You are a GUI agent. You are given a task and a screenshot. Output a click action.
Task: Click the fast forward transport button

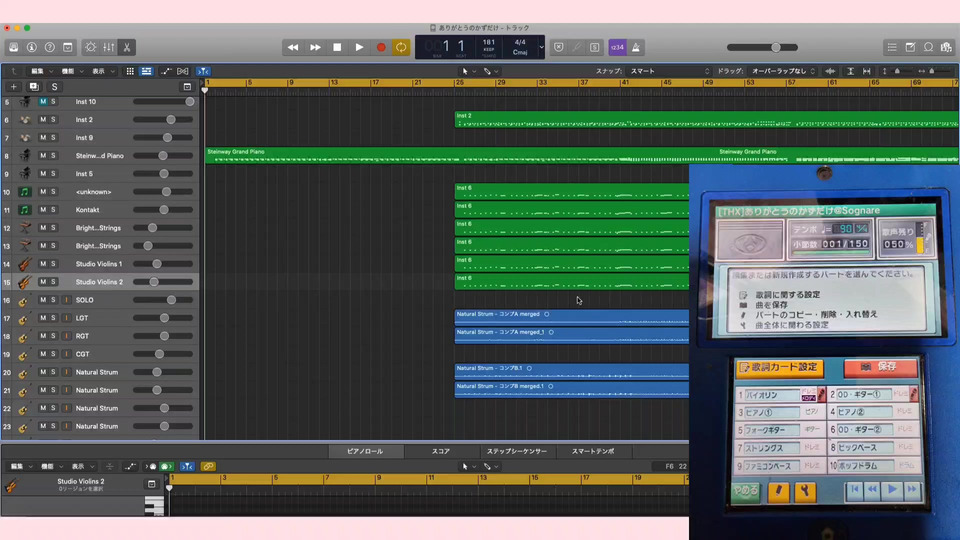(x=315, y=47)
